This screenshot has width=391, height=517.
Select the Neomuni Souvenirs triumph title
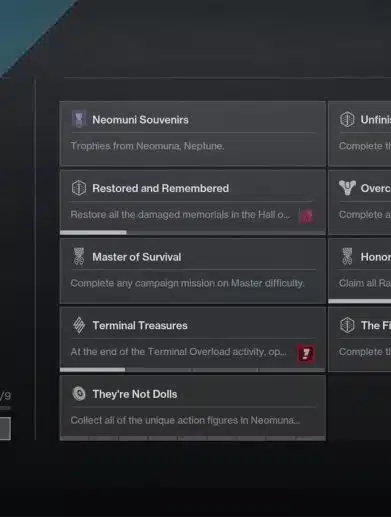pyautogui.click(x=140, y=120)
